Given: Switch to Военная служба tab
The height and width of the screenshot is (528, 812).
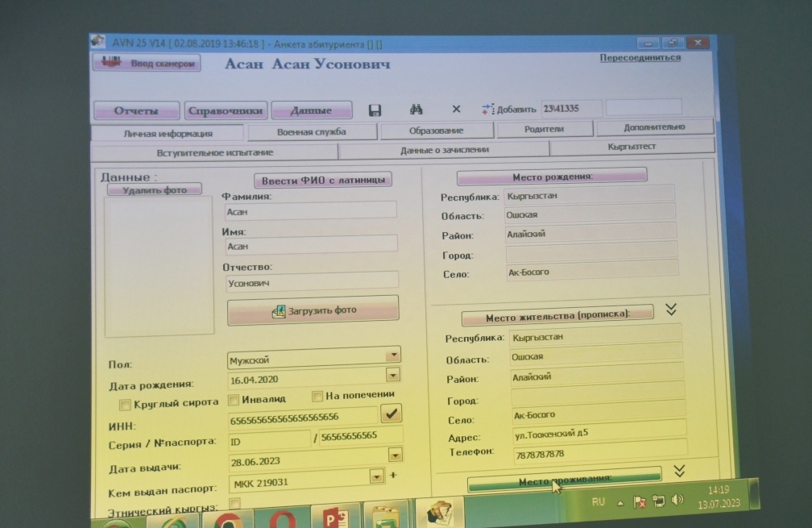Looking at the screenshot, I should [312, 132].
